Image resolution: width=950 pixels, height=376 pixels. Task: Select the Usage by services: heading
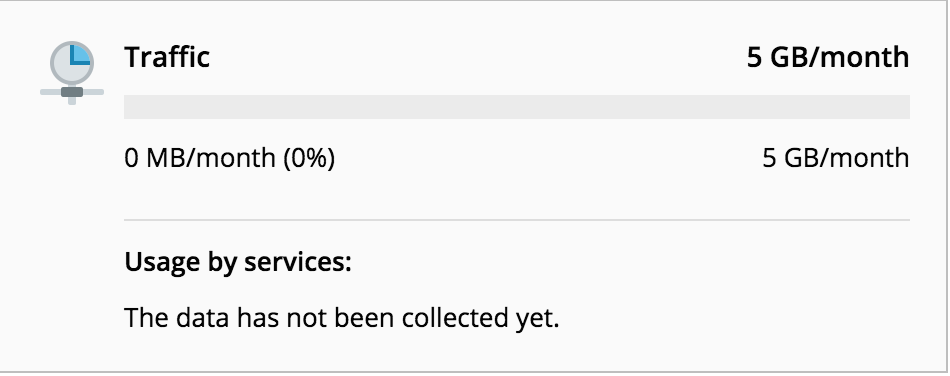click(x=238, y=263)
